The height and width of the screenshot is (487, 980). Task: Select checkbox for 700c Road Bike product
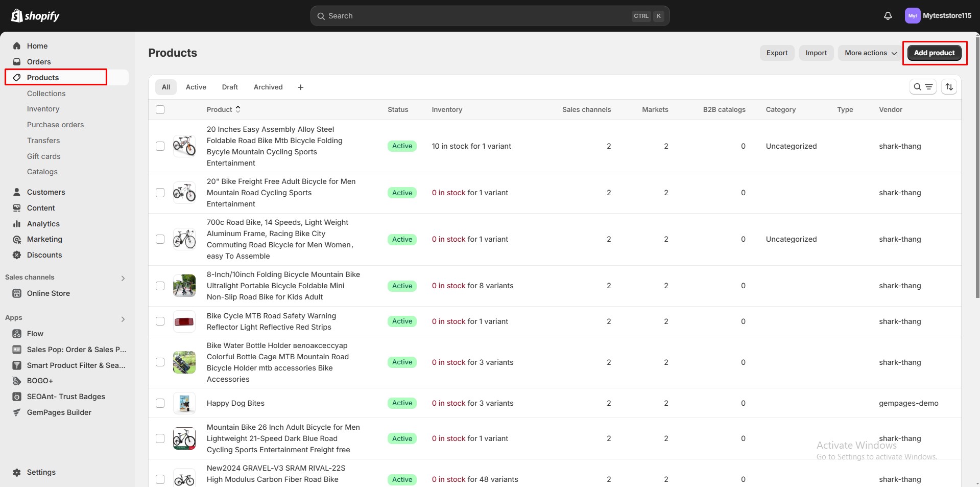coord(160,239)
